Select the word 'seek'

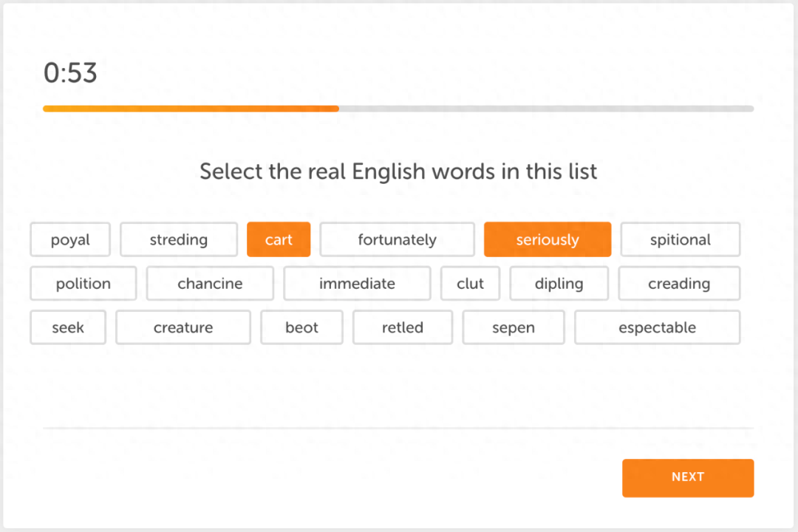(68, 327)
